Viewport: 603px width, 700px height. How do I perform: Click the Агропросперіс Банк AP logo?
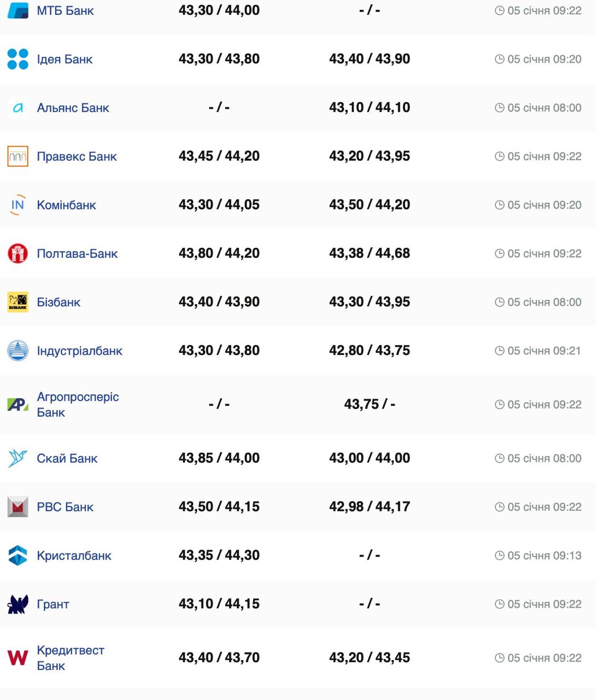17,405
